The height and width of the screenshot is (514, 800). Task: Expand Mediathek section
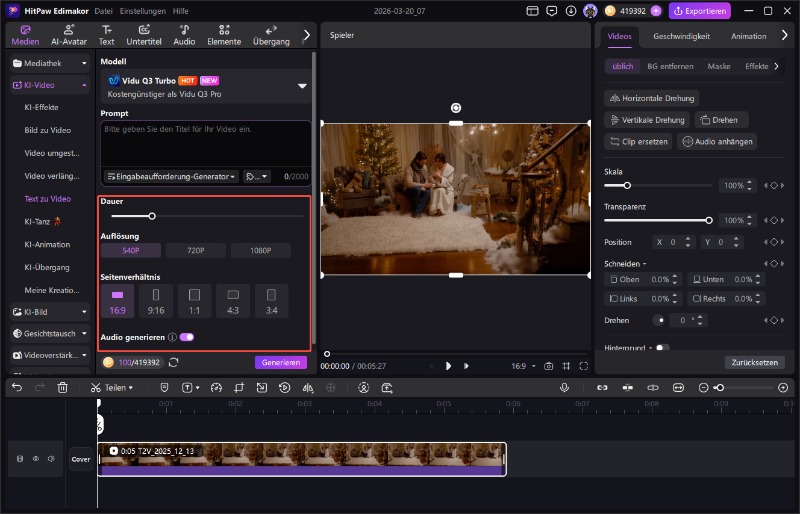[50, 63]
